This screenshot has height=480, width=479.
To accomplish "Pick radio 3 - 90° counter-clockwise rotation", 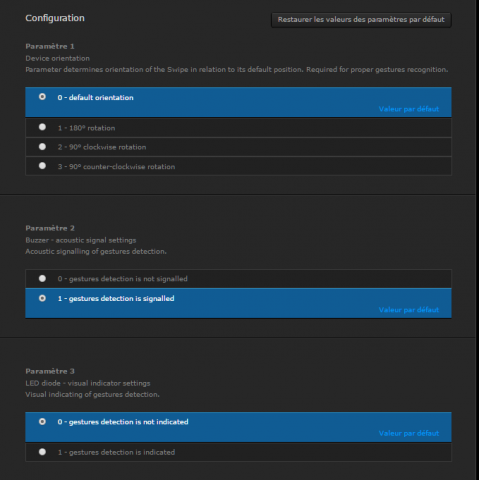I will pos(42,166).
